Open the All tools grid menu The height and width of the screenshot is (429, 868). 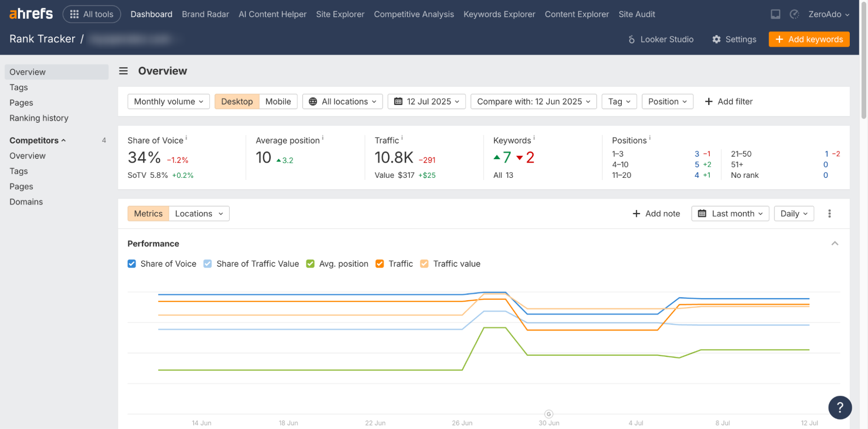coord(92,14)
